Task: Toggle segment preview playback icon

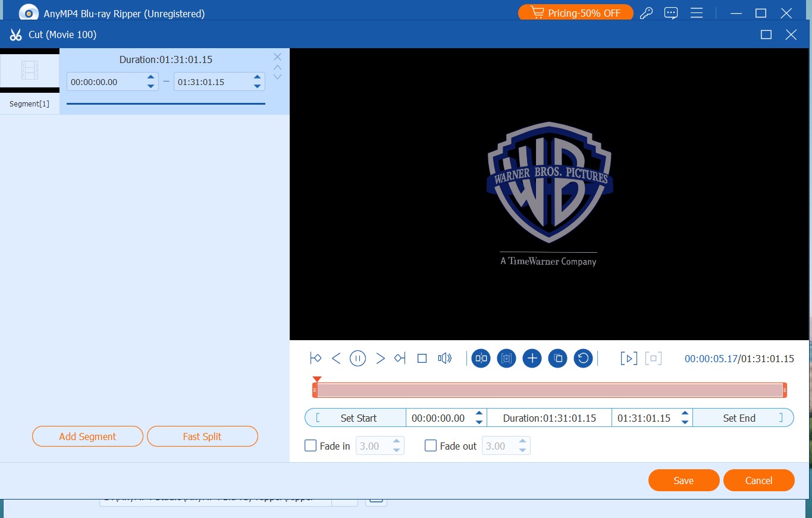Action: pyautogui.click(x=628, y=358)
